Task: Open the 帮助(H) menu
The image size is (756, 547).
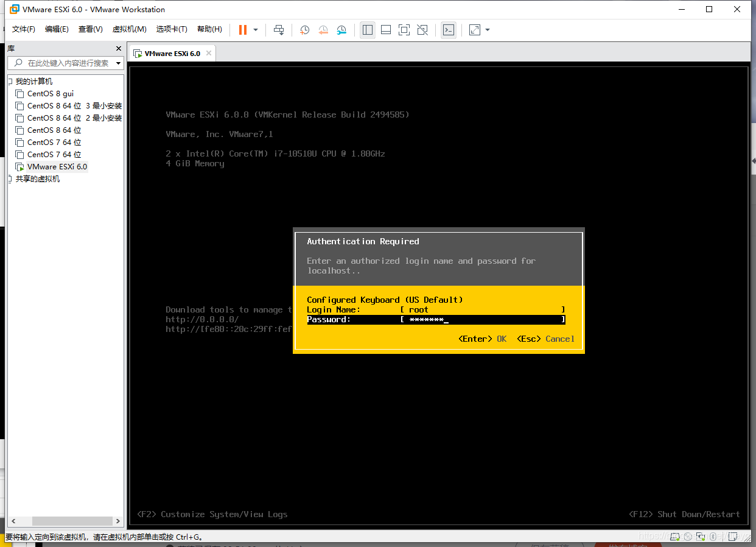Action: point(210,29)
